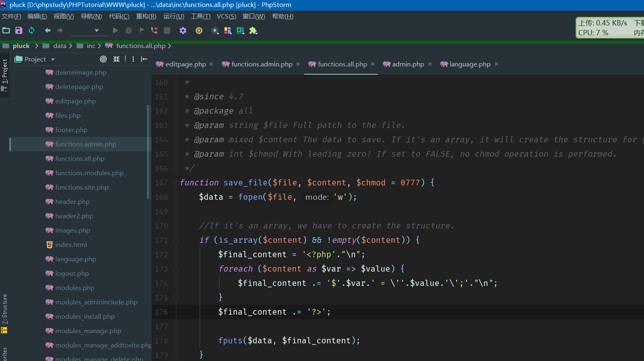Click the Project tree vertical scrollbar

149,152
